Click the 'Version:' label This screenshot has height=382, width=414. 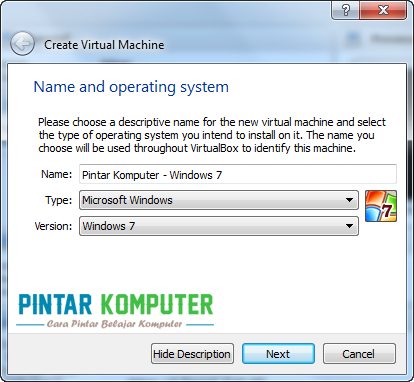53,226
